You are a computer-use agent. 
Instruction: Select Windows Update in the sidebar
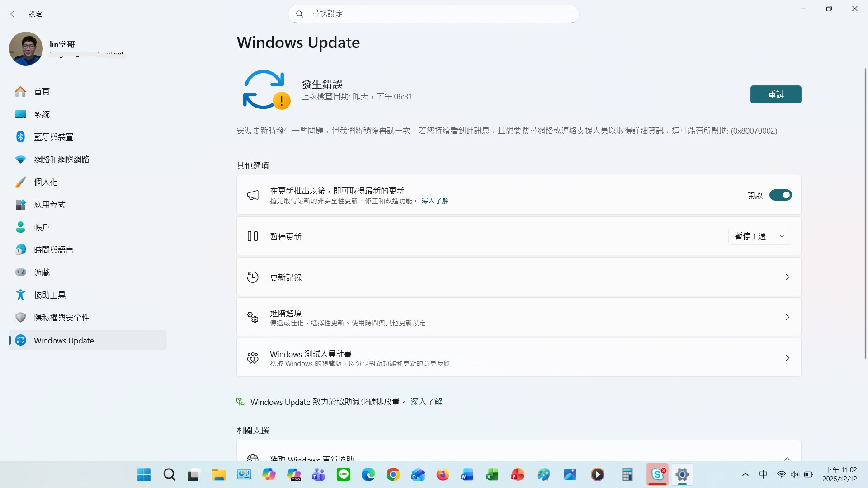pyautogui.click(x=64, y=340)
